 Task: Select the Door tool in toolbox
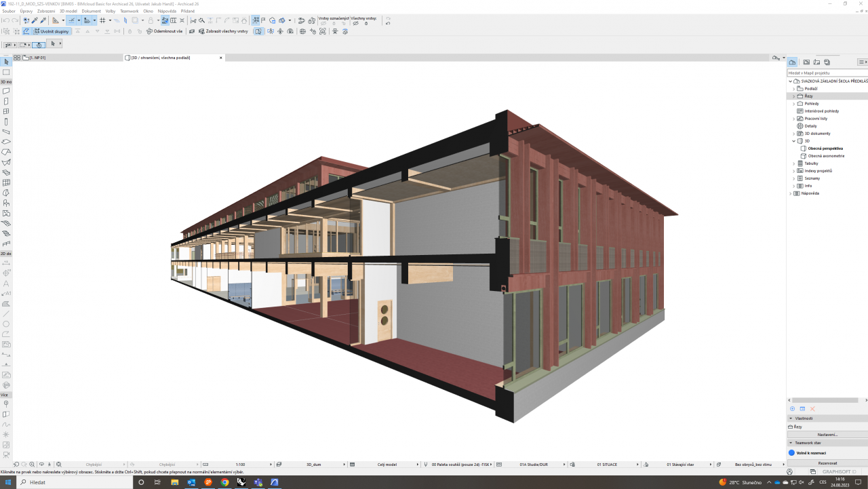tap(6, 101)
